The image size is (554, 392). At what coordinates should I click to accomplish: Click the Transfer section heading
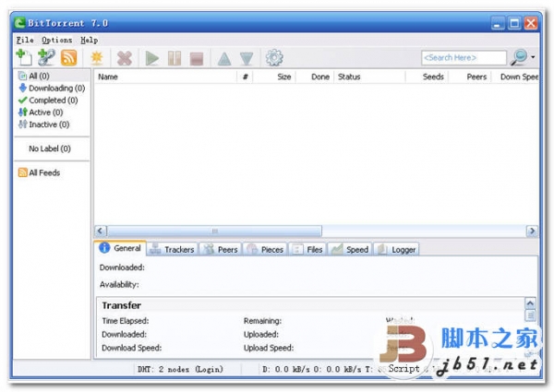[x=122, y=305]
